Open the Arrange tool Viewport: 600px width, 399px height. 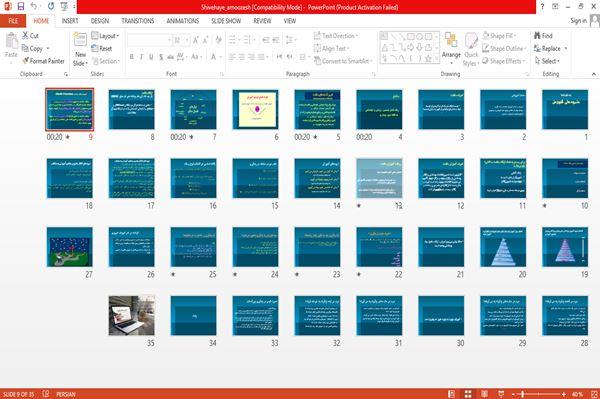coord(451,48)
